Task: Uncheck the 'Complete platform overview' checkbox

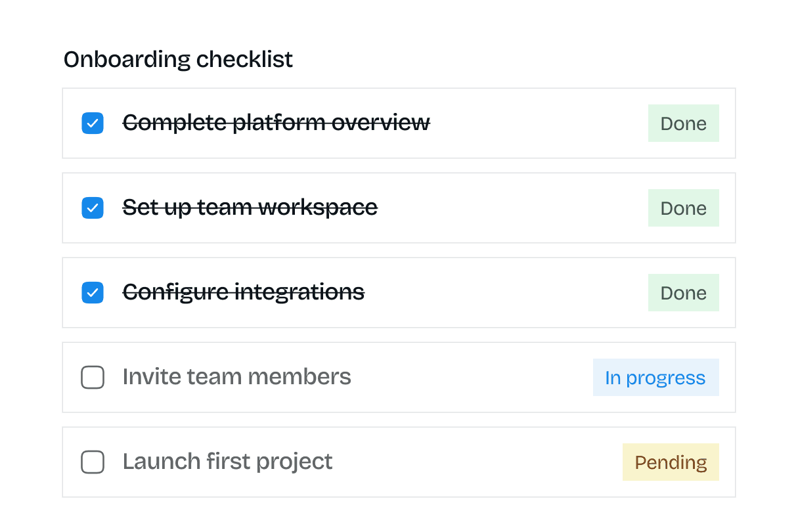Action: 93,123
